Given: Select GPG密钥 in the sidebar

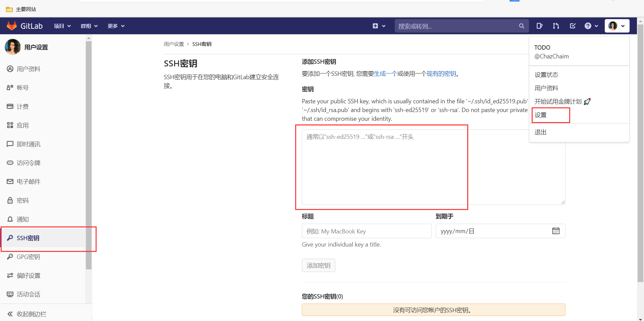Looking at the screenshot, I should tap(29, 257).
